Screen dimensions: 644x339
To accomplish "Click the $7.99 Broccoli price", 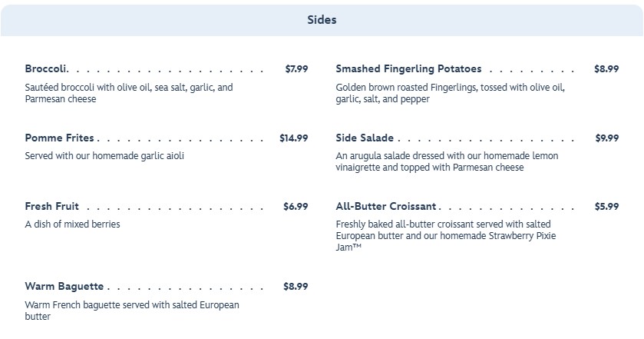I will pos(296,69).
